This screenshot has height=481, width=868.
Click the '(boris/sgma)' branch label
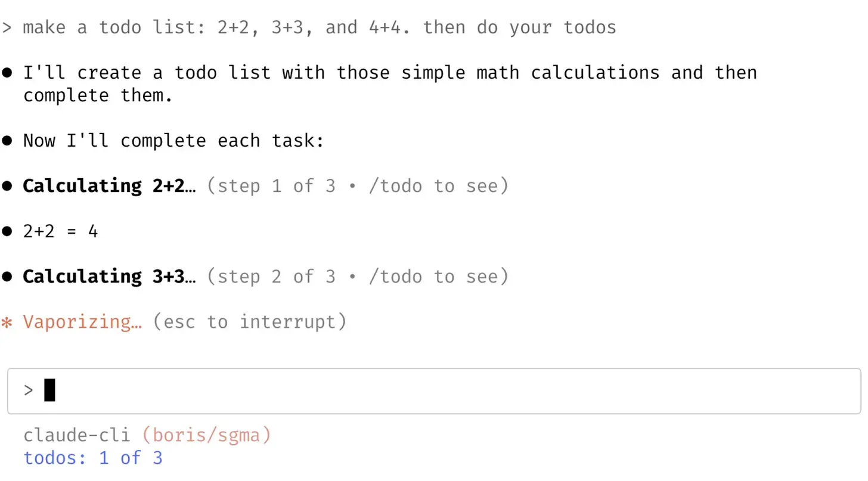[x=206, y=435]
